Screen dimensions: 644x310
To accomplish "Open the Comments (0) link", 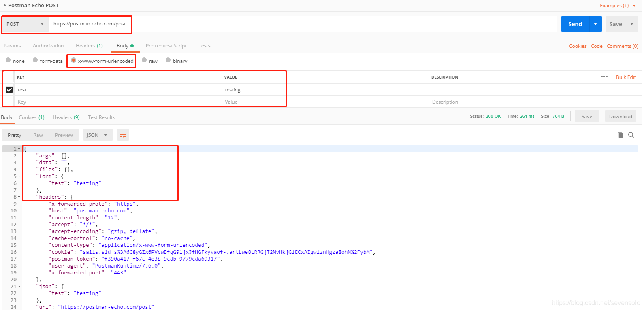I will click(x=623, y=46).
